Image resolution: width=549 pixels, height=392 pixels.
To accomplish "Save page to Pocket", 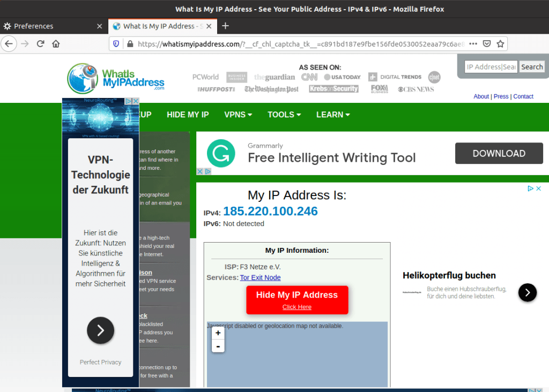I will click(487, 44).
